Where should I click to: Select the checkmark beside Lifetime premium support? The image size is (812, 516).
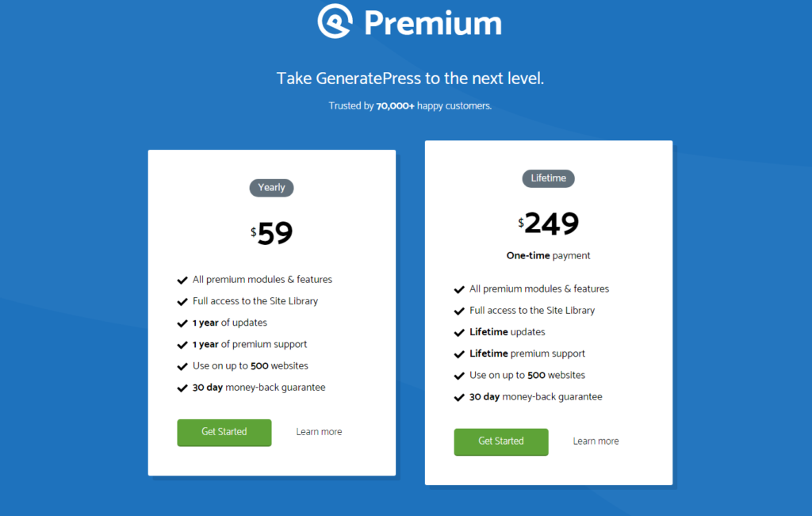coord(458,354)
